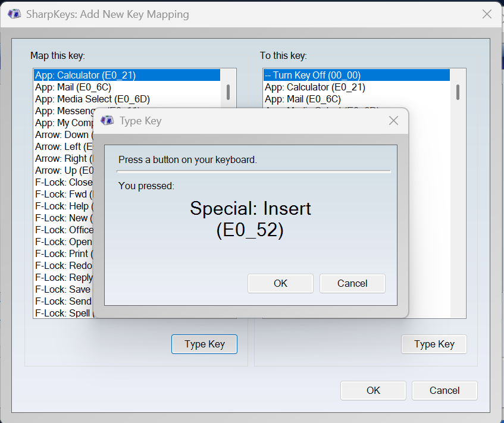504x423 pixels.
Task: Click the right list scrollbar thumb
Action: (x=458, y=92)
